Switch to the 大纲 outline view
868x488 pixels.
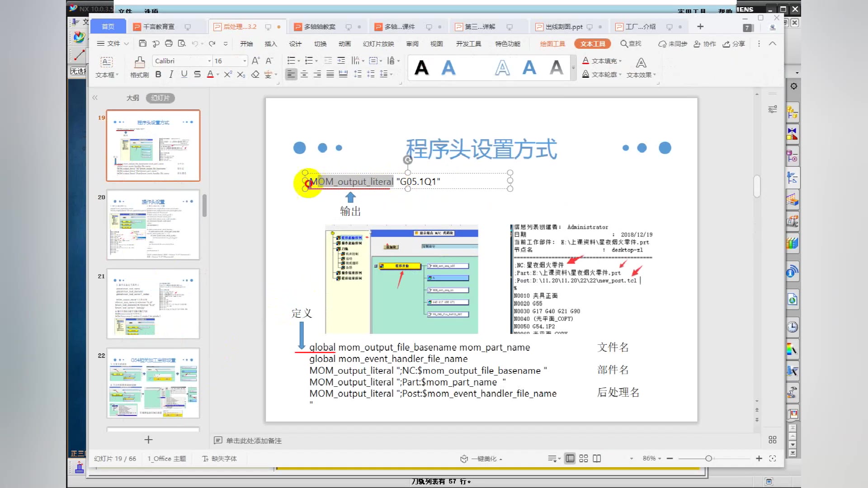point(133,98)
